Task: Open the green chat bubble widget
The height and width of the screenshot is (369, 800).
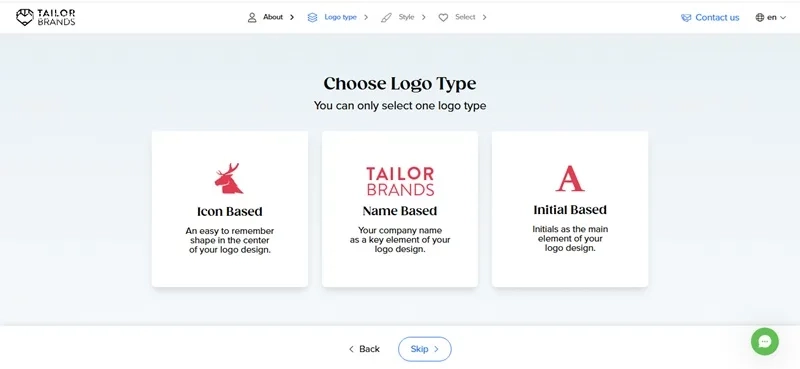Action: click(765, 341)
